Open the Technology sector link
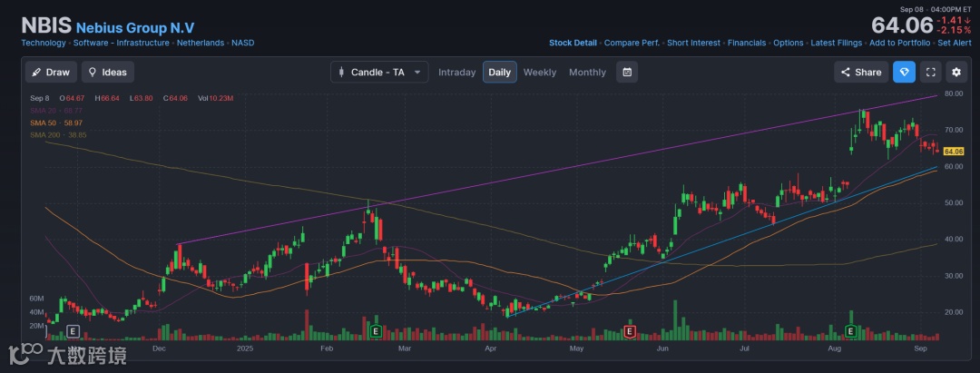The image size is (980, 373). point(44,44)
